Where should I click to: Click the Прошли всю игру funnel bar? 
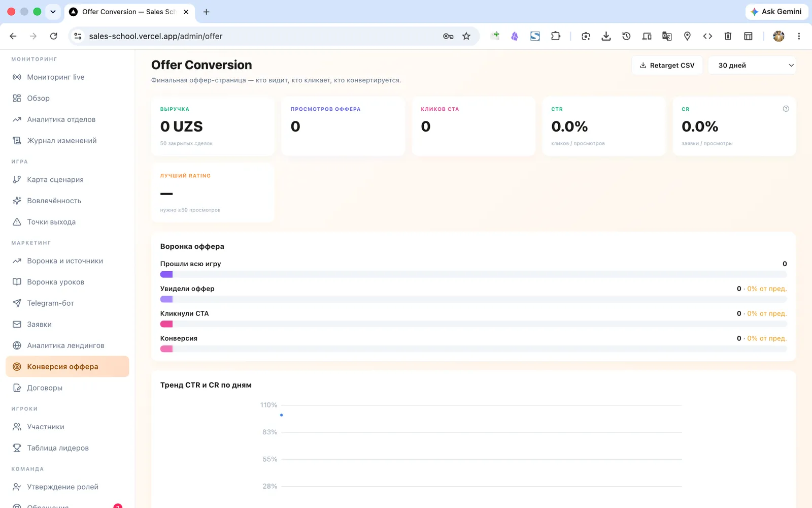473,274
